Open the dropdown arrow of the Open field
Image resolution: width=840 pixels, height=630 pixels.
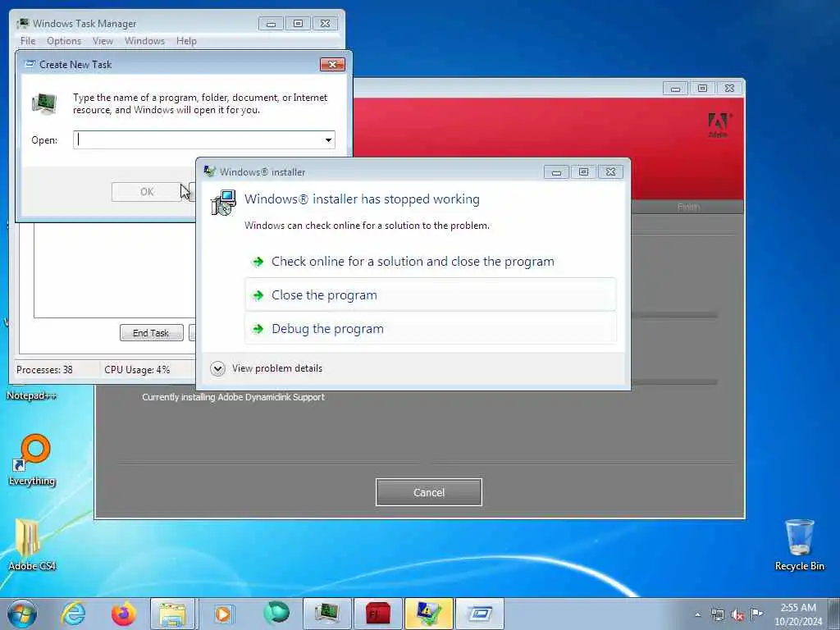coord(328,139)
